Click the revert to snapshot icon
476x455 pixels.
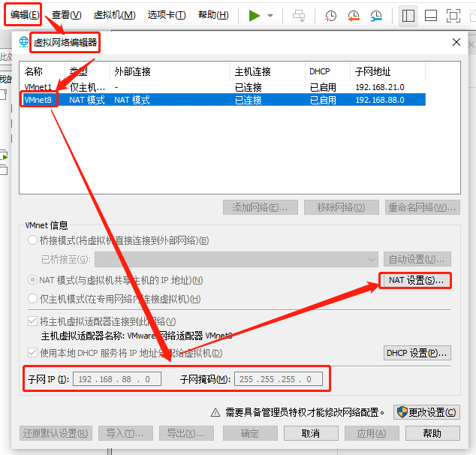pyautogui.click(x=354, y=16)
